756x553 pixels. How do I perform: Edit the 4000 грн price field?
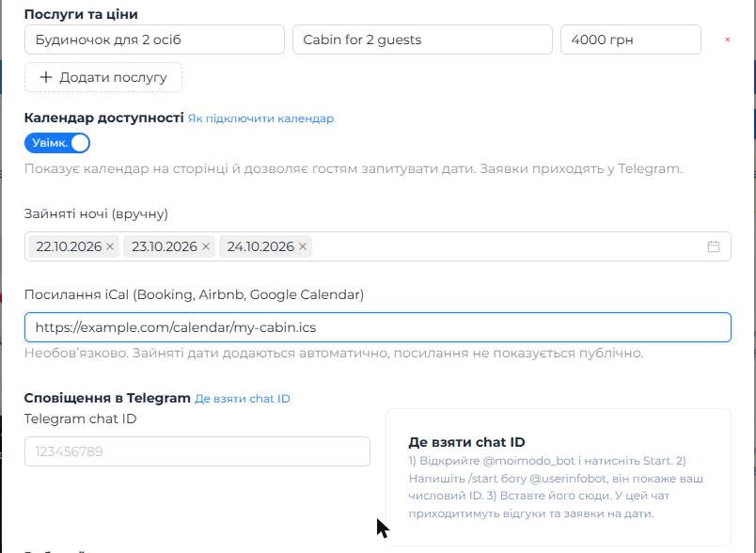click(x=631, y=39)
